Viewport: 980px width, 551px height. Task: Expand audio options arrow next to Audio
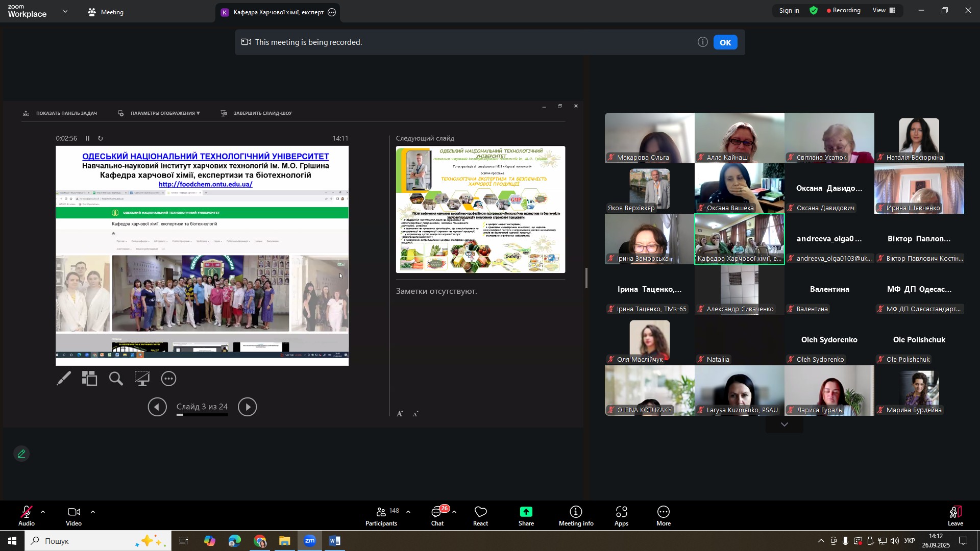click(43, 512)
